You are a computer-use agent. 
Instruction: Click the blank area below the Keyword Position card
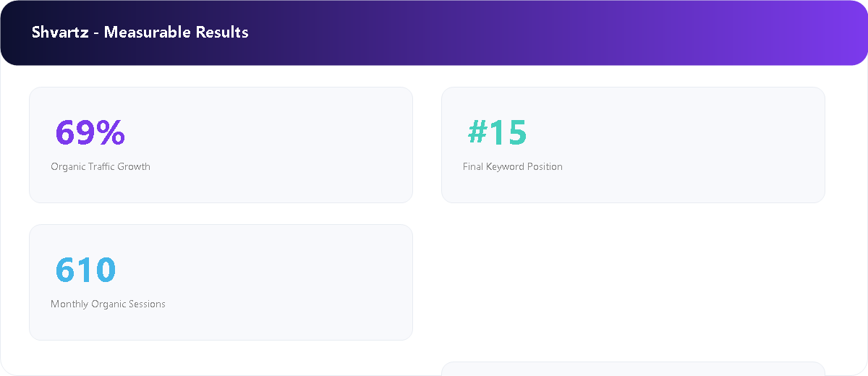point(633,282)
